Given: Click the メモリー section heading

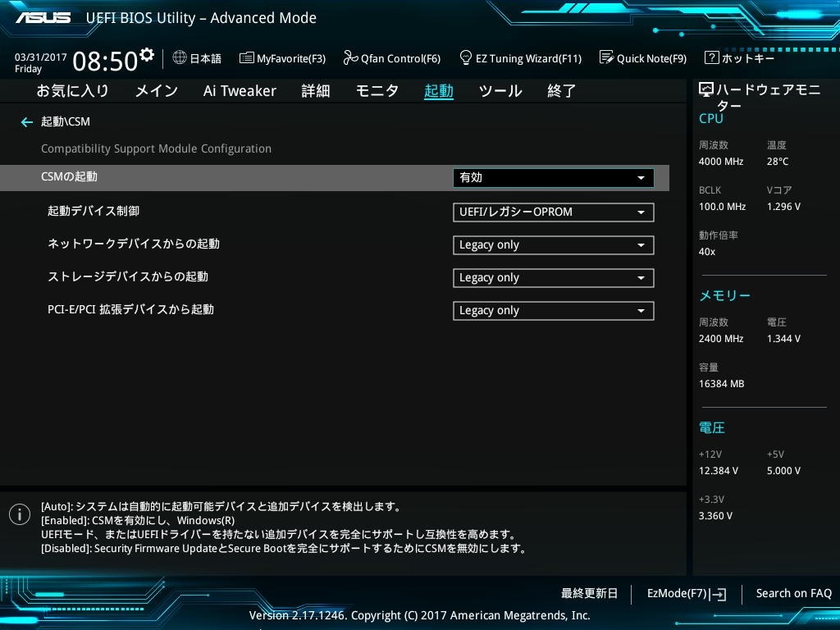Looking at the screenshot, I should tap(724, 295).
